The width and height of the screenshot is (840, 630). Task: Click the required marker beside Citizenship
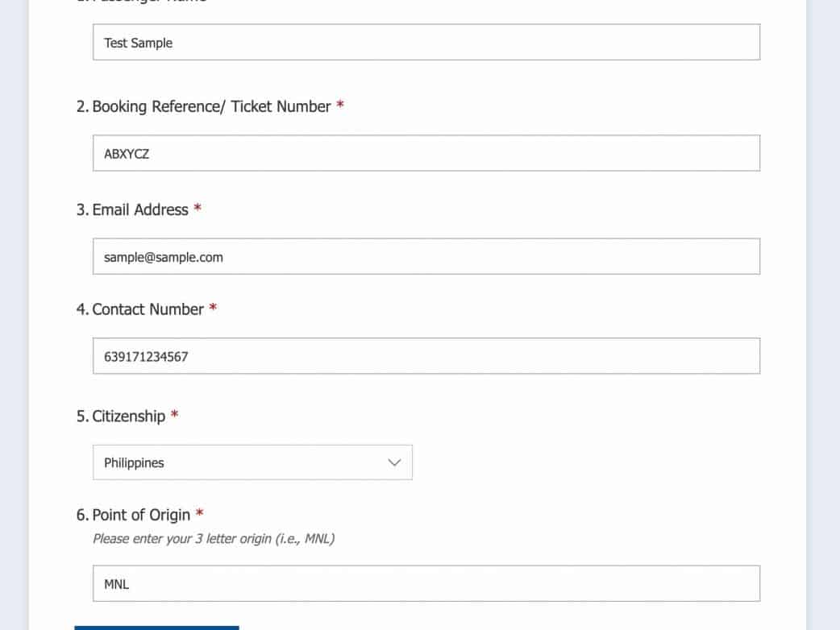click(174, 417)
